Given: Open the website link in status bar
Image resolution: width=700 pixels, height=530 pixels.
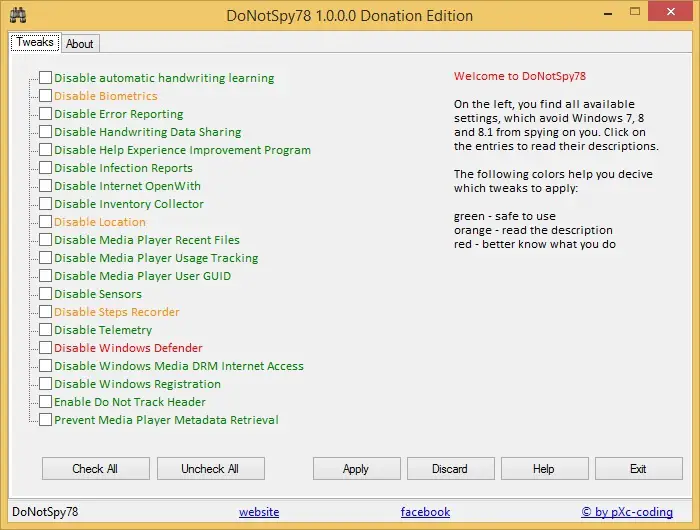Looking at the screenshot, I should coord(259,512).
